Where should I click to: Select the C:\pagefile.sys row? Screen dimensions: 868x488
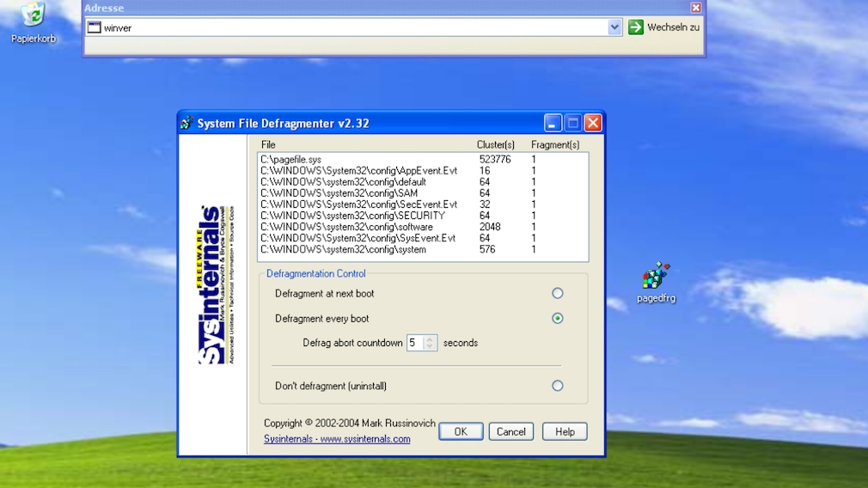(x=423, y=159)
